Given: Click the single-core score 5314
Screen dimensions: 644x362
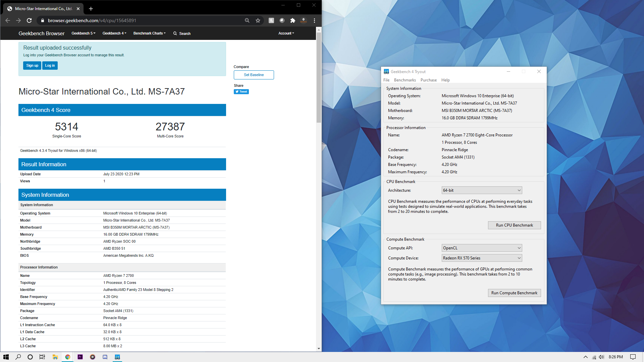Looking at the screenshot, I should tap(66, 127).
